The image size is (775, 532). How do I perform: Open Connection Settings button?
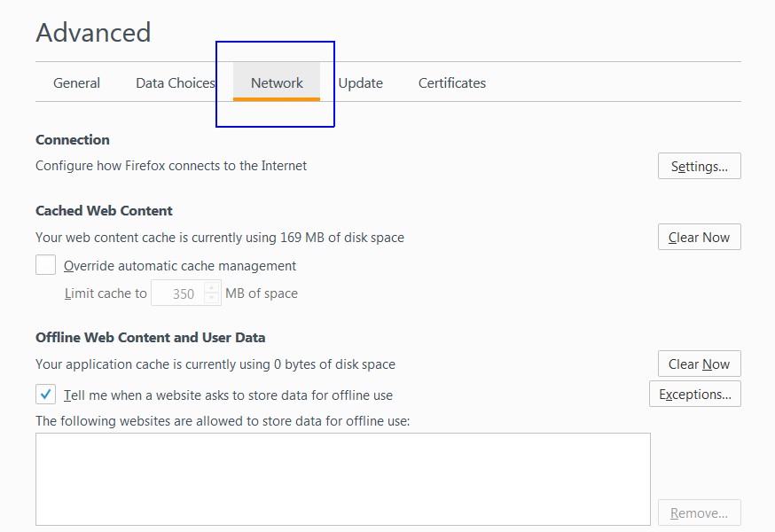(x=700, y=166)
